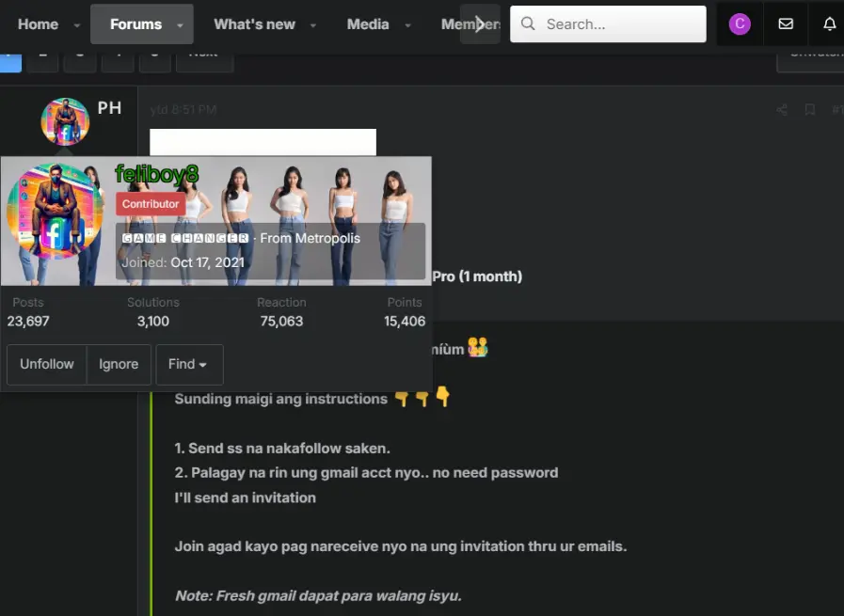Screen dimensions: 844x616
Task: Click the Search input field
Action: (608, 24)
